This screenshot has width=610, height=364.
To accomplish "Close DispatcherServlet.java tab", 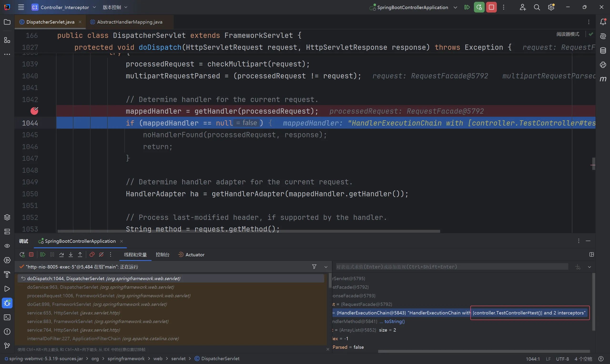I will [80, 22].
